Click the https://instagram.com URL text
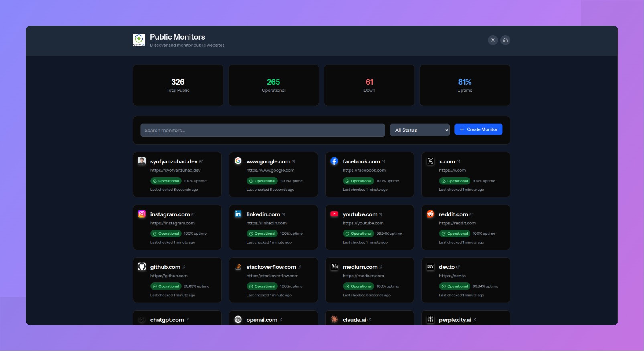Viewport: 644px width, 351px height. pyautogui.click(x=172, y=223)
